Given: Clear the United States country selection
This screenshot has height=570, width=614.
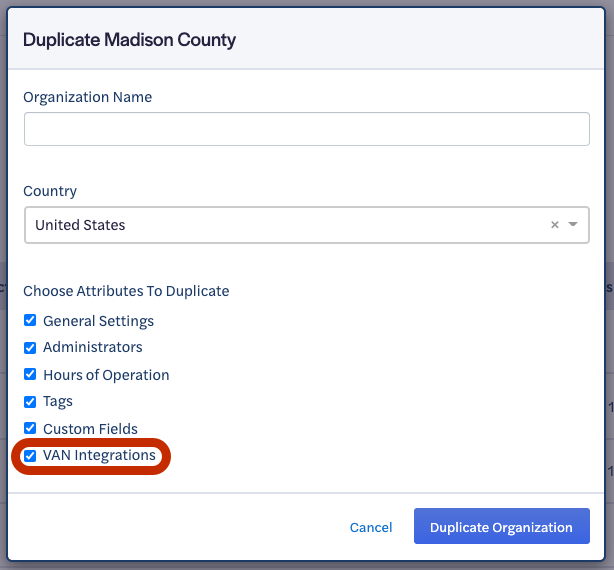Looking at the screenshot, I should [555, 225].
